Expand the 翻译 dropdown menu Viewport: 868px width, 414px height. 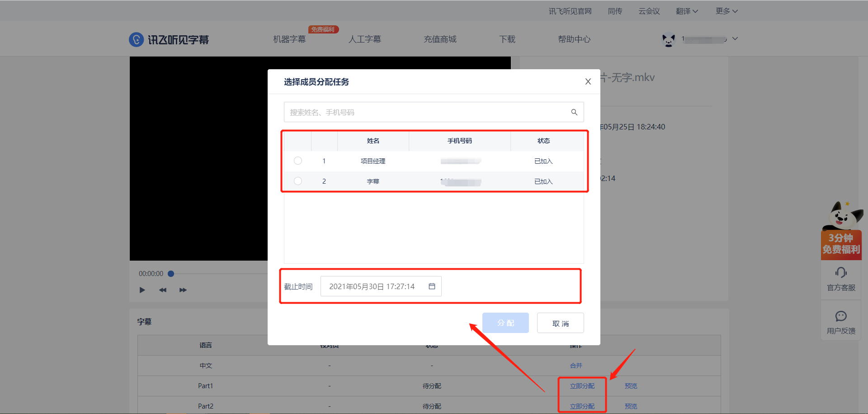pos(687,11)
